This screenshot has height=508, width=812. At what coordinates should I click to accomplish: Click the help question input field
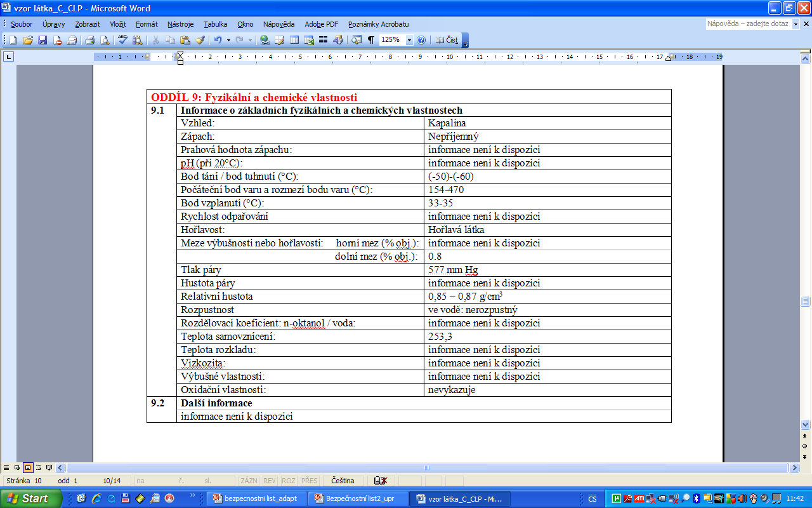click(x=748, y=23)
